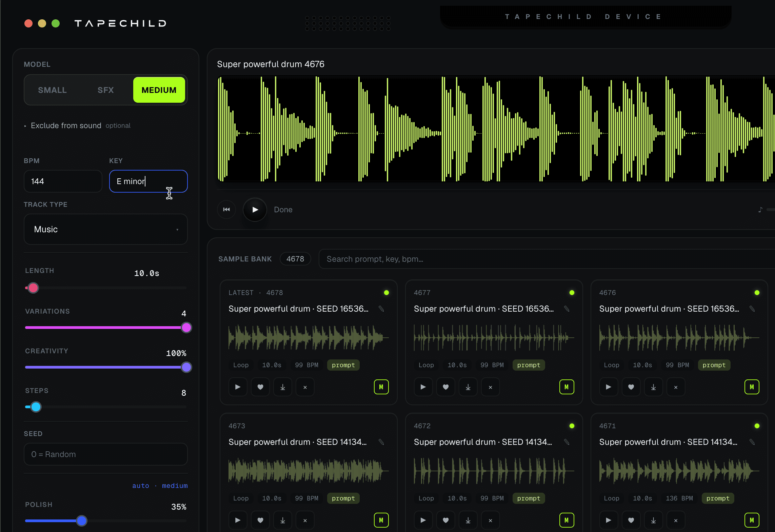
Task: Click the music note volume icon
Action: coord(760,210)
